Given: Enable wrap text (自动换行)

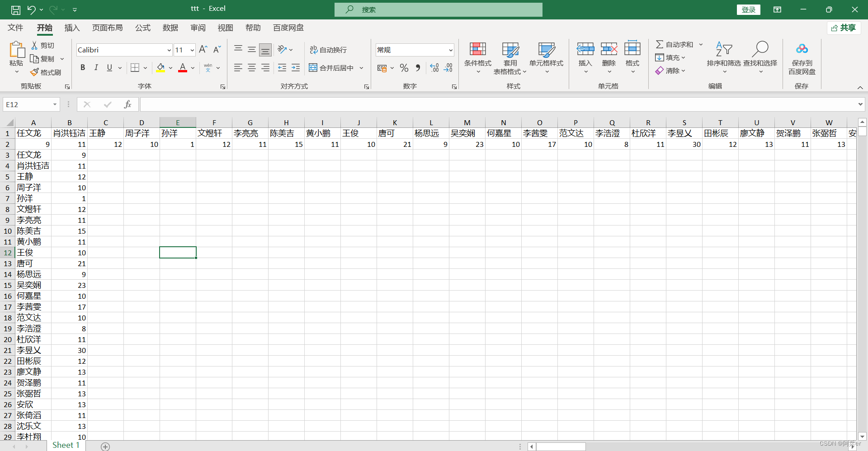Looking at the screenshot, I should (329, 50).
